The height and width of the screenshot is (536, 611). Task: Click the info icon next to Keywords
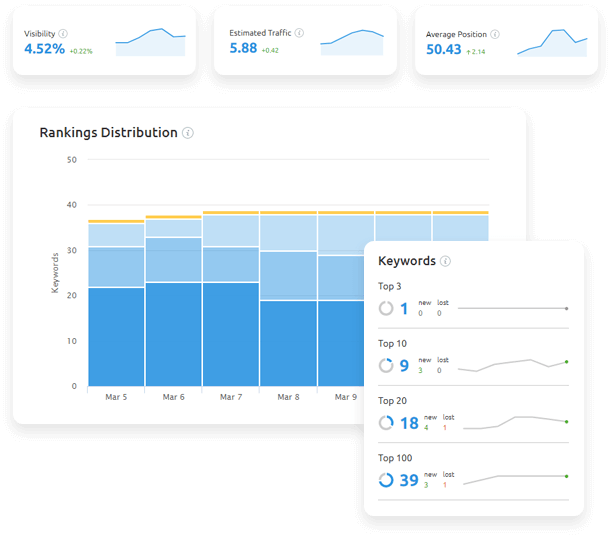point(445,262)
